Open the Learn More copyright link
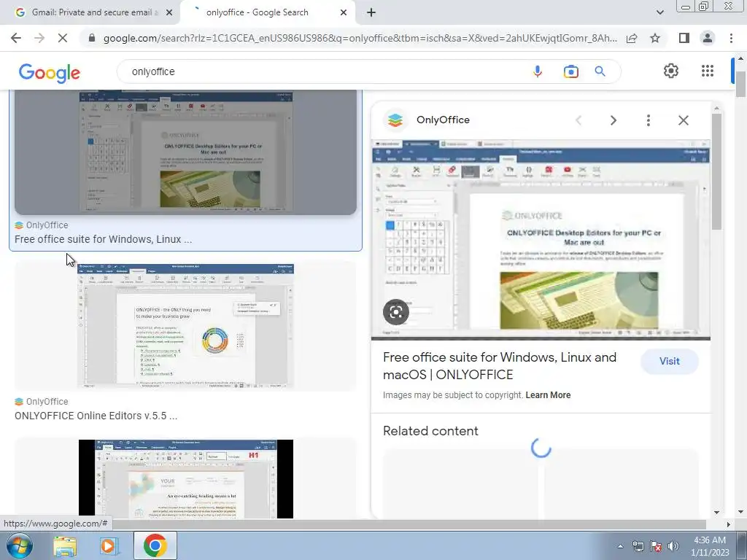This screenshot has height=560, width=747. 548,395
